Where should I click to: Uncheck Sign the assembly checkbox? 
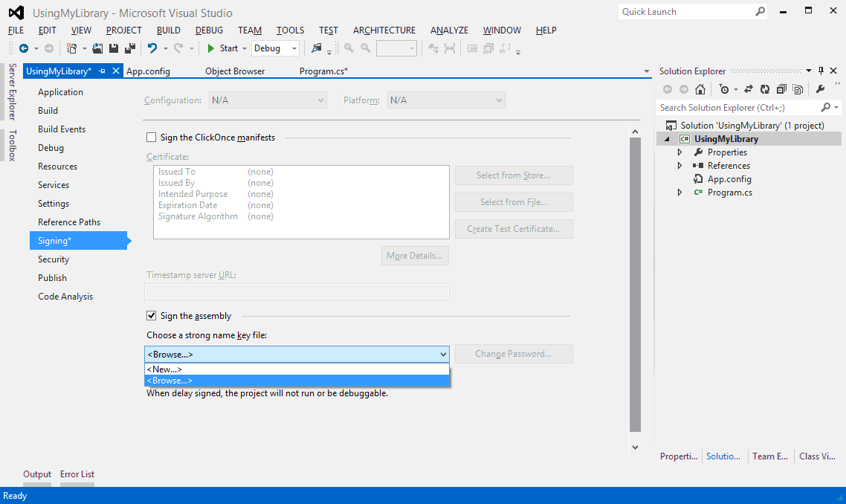point(152,315)
